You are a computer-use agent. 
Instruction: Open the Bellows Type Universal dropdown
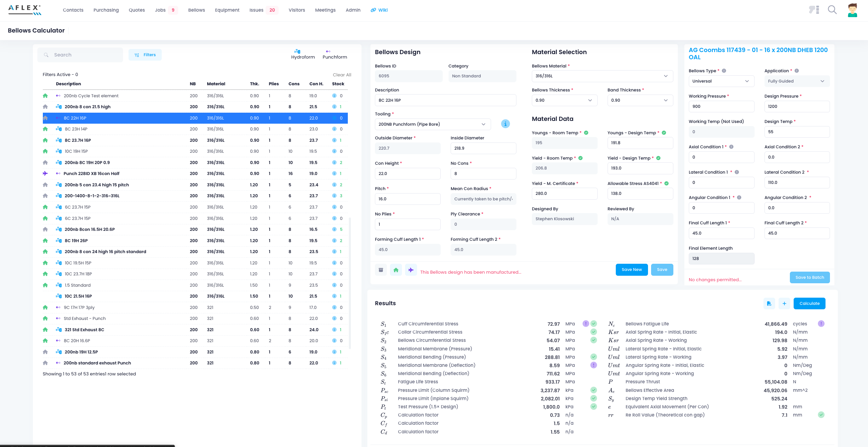(721, 81)
